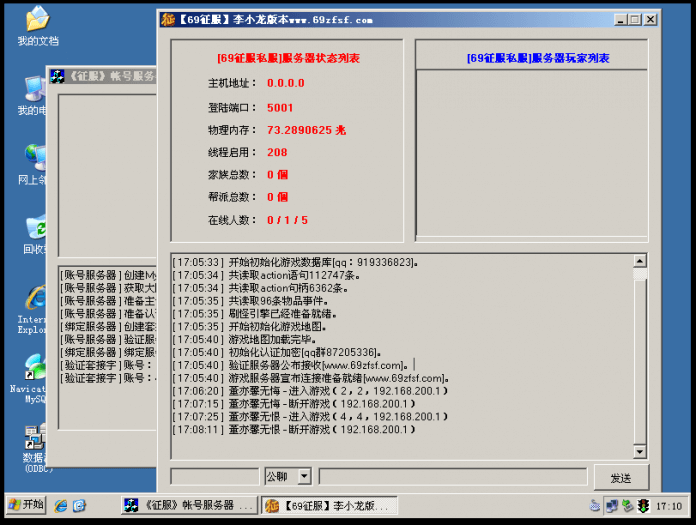
Task: Select the 【69征服】李小龙版 taskbar button
Action: pos(329,506)
